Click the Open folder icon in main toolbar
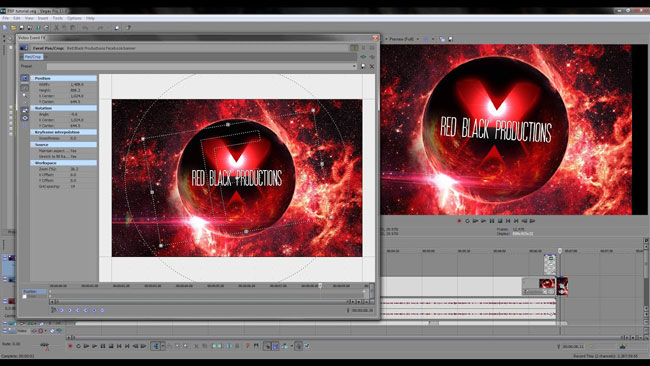Viewport: 650px width, 366px height. pyautogui.click(x=13, y=28)
